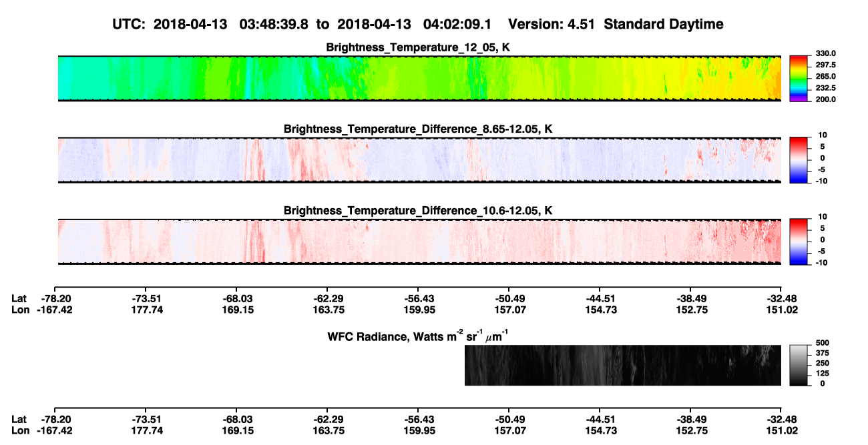This screenshot has height=445, width=868.
Task: Click the 330.0 color bar label
Action: 827,53
